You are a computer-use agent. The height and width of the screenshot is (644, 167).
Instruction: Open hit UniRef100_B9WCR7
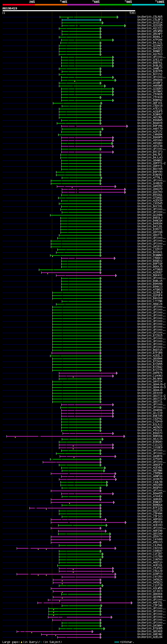(150, 502)
